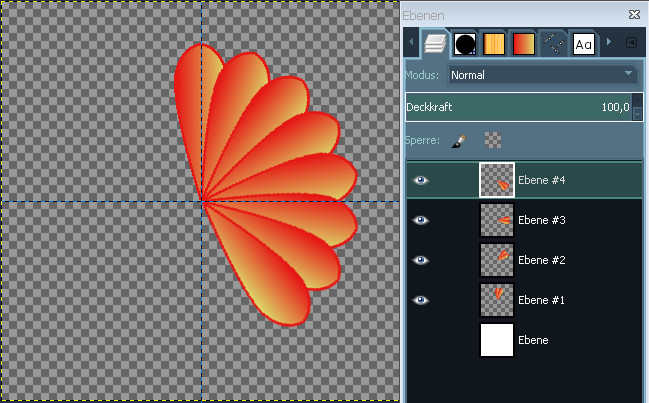Select the Ebene #3 layer name
The width and height of the screenshot is (649, 403).
tap(543, 220)
